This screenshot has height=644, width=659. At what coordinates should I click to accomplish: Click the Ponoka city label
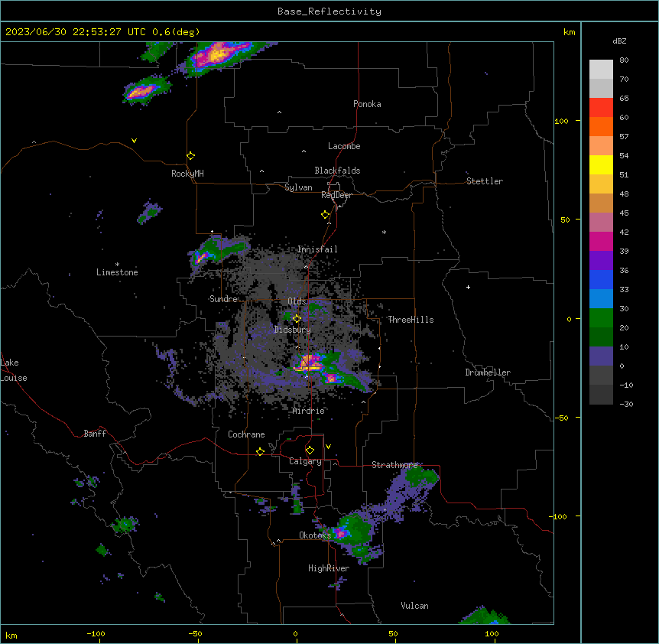367,104
